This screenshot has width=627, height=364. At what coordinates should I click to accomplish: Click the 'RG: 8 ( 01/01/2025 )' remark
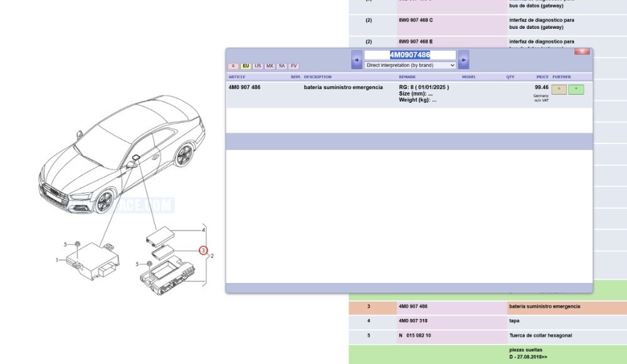click(424, 87)
